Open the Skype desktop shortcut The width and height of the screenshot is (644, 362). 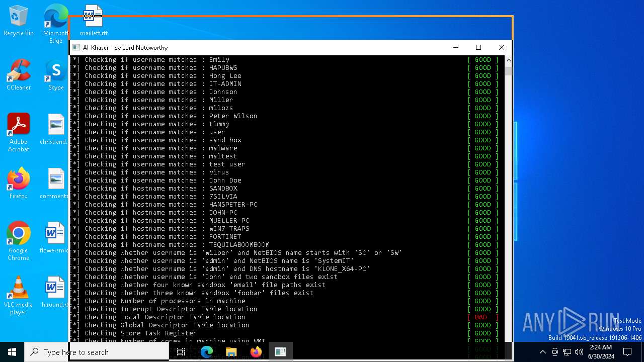tap(55, 74)
